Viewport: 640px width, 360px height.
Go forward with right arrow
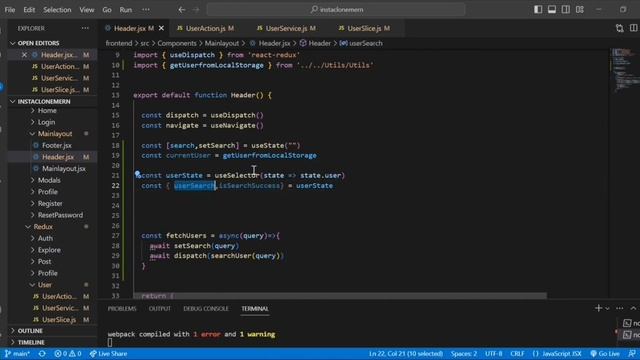click(196, 9)
